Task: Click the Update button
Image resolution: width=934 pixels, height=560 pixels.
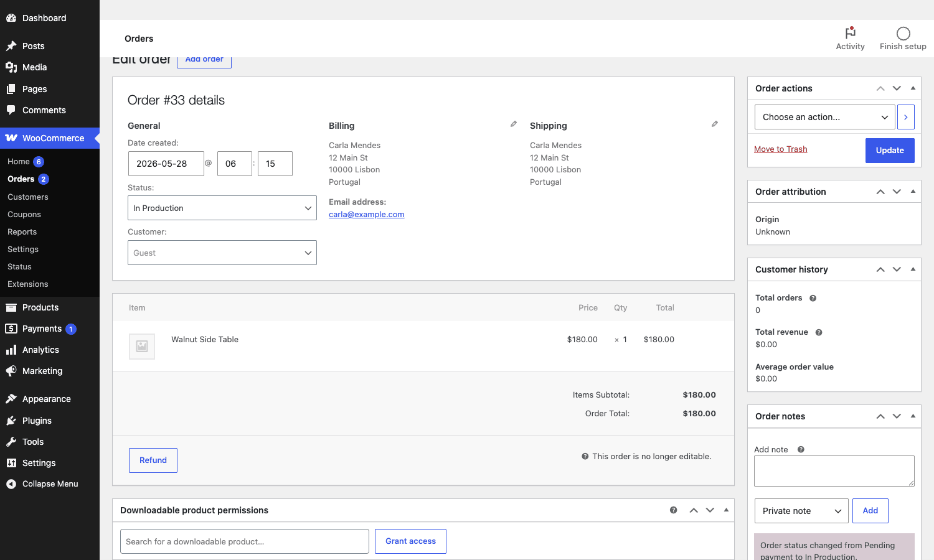Action: coord(890,151)
